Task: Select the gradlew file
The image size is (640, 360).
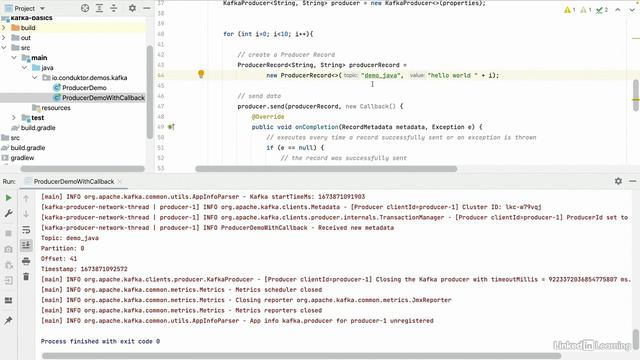Action: tap(22, 158)
